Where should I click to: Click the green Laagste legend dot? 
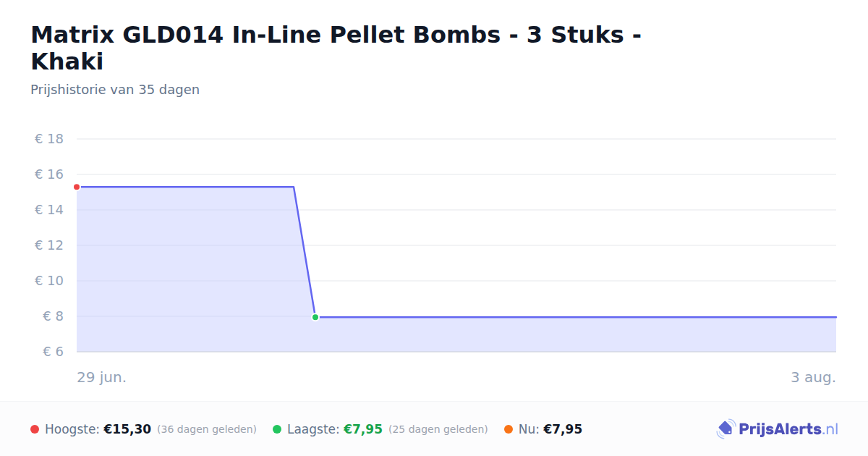point(277,429)
